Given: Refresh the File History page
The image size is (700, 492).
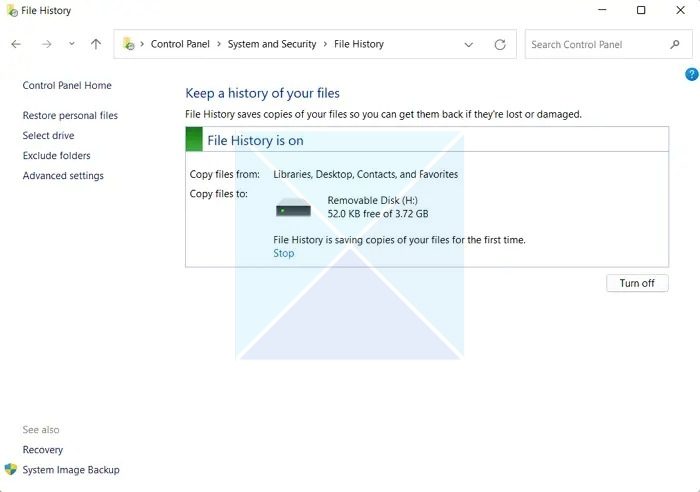Looking at the screenshot, I should (500, 44).
